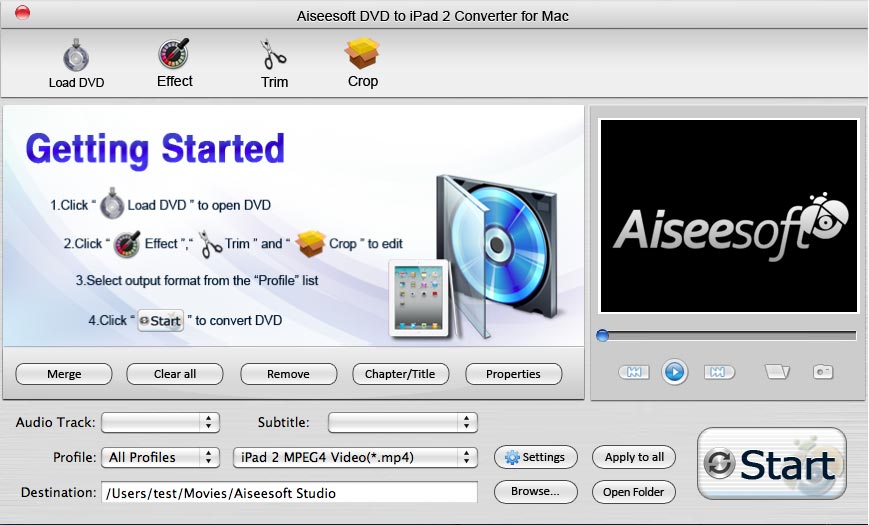Click the Load DVD toolbar icon
Screen dimensions: 869x525
[x=76, y=62]
